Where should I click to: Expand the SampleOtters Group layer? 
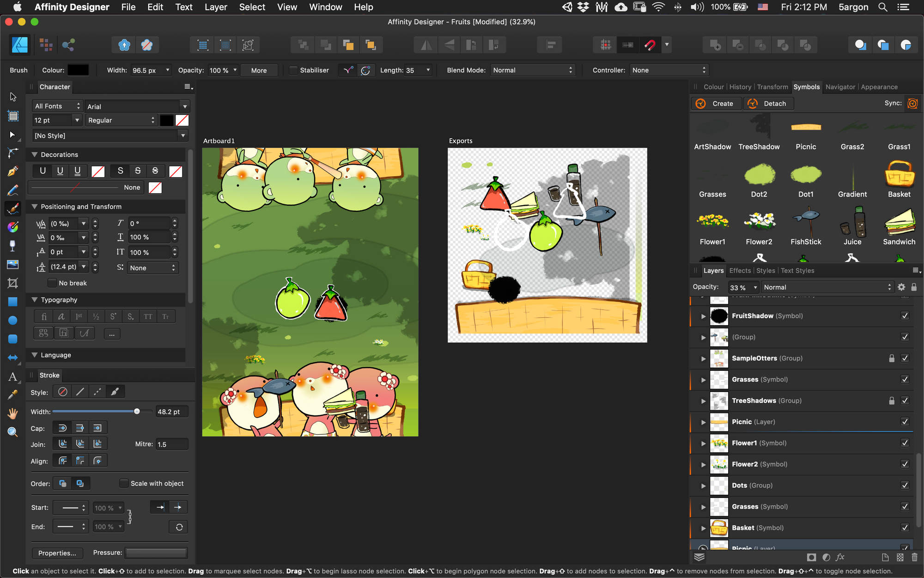[x=703, y=358]
